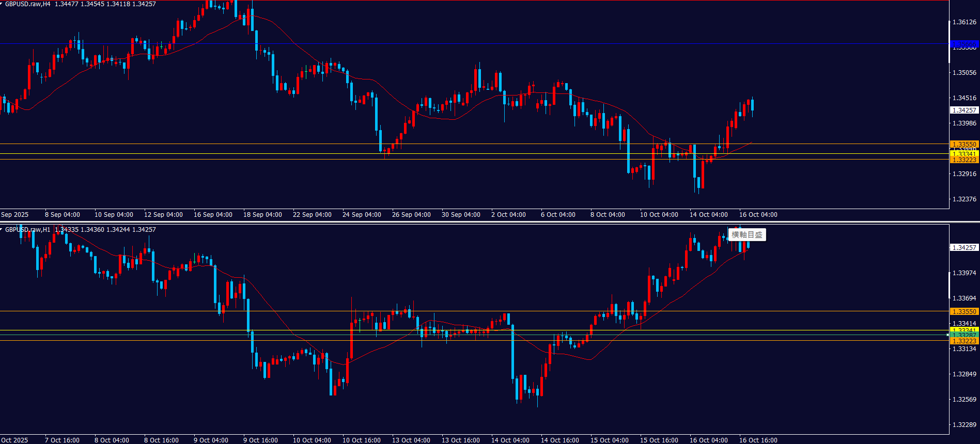
Task: Click the 1.32289 value on H1 price scale
Action: [x=964, y=425]
